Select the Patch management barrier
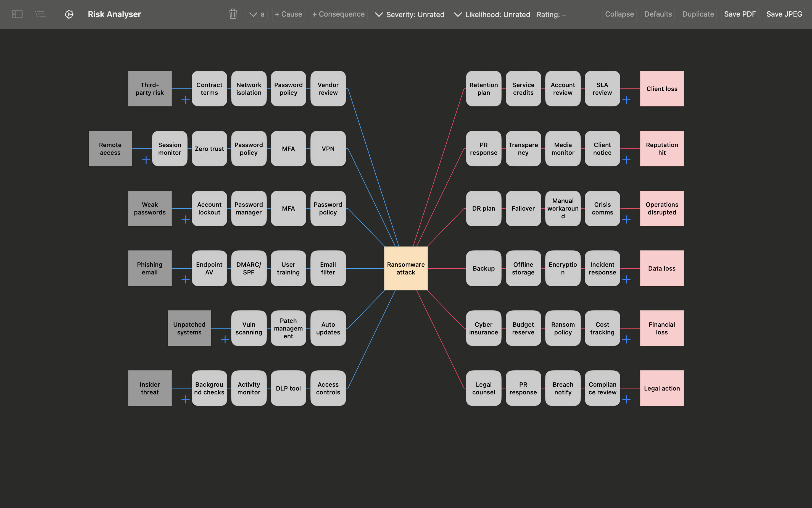Screen dimensions: 812x508 point(288,328)
